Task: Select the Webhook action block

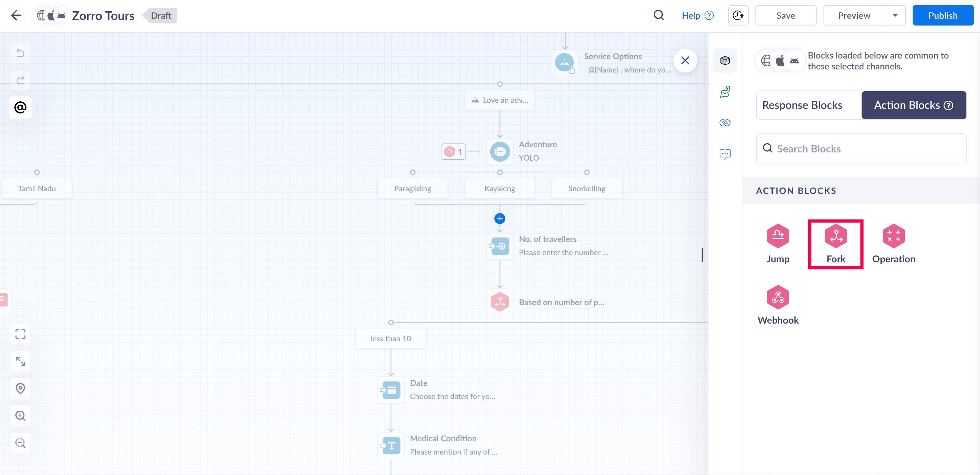Action: pyautogui.click(x=778, y=305)
